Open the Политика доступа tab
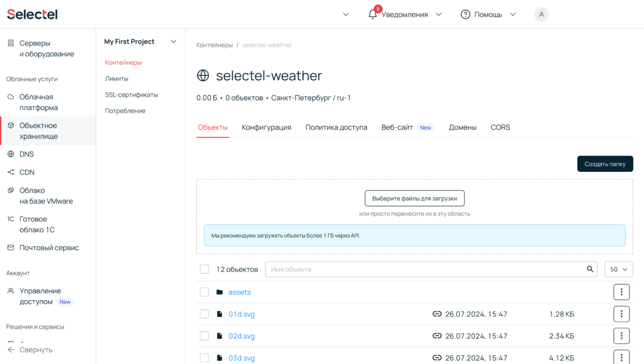 pos(336,127)
